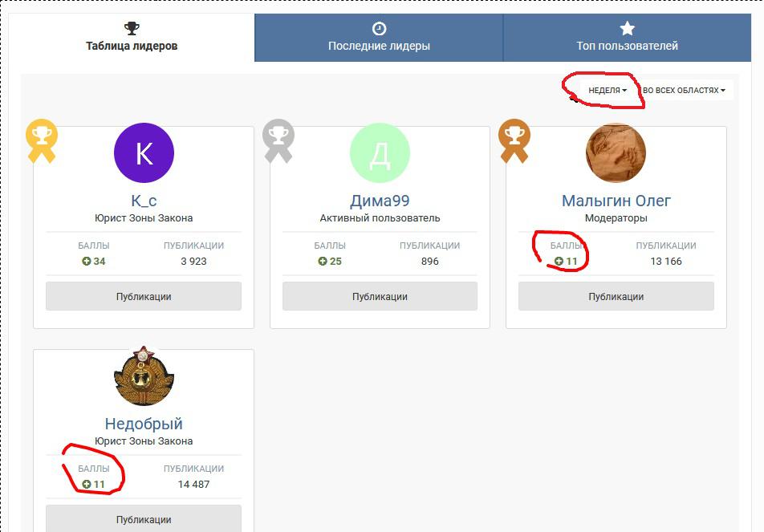Click the bronze trophy ribbon badge
764x532 pixels.
click(514, 140)
